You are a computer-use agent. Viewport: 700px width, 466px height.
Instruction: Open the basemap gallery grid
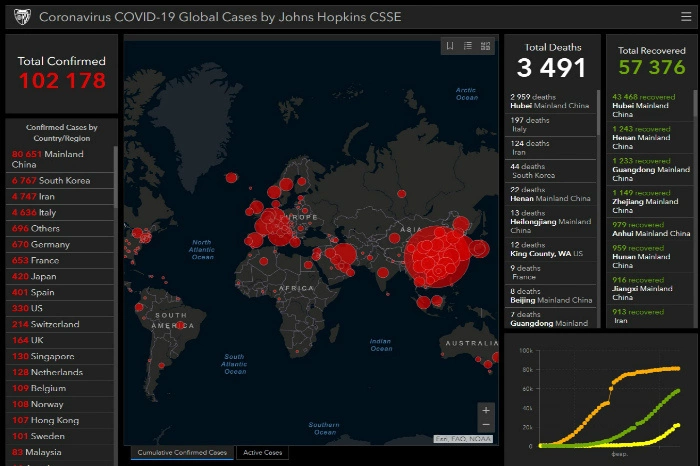coord(486,46)
